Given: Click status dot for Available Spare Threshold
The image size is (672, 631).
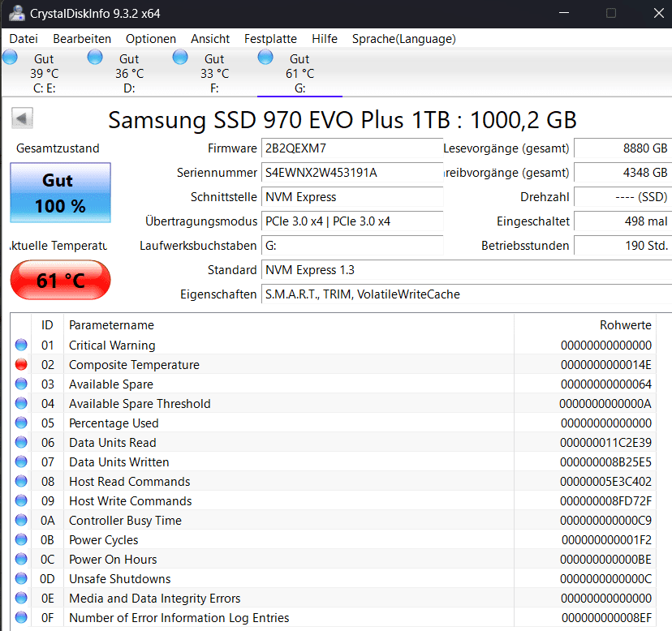Looking at the screenshot, I should click(x=21, y=404).
